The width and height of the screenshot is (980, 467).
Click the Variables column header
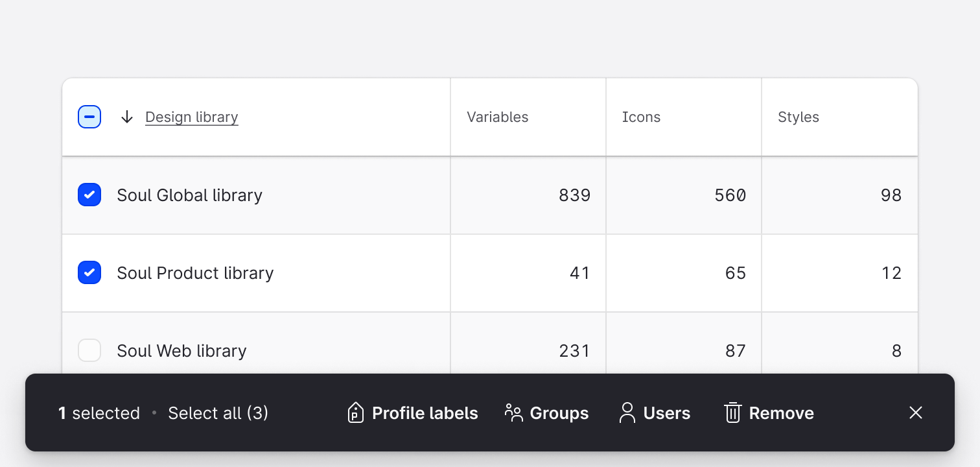pyautogui.click(x=498, y=117)
